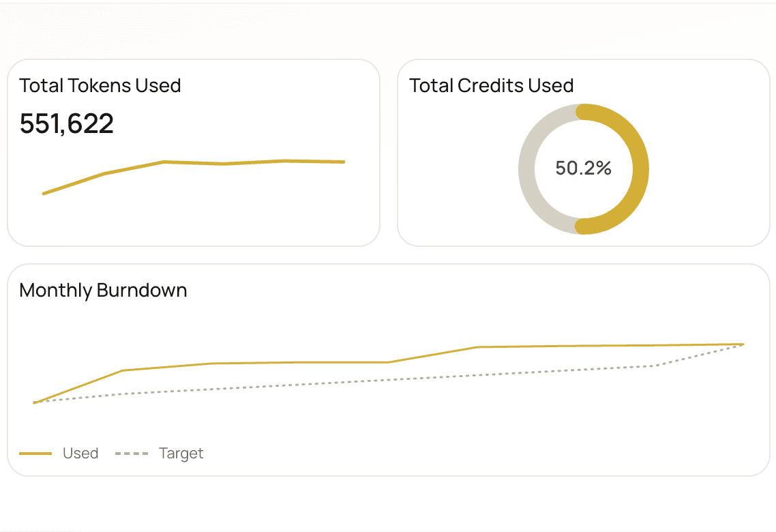Click the first rise peak of tokens sparkline
This screenshot has height=532, width=776.
click(164, 162)
